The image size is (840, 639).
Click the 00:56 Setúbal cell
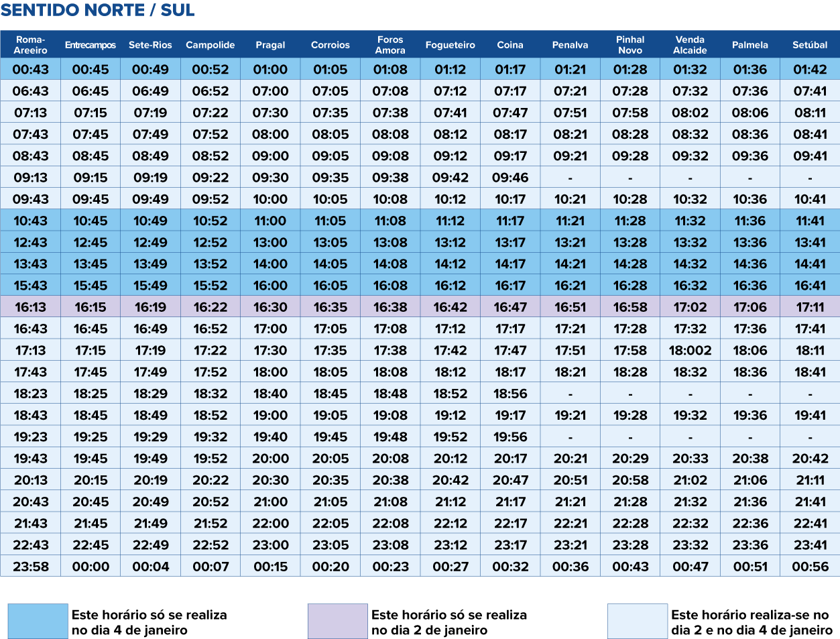tap(810, 567)
